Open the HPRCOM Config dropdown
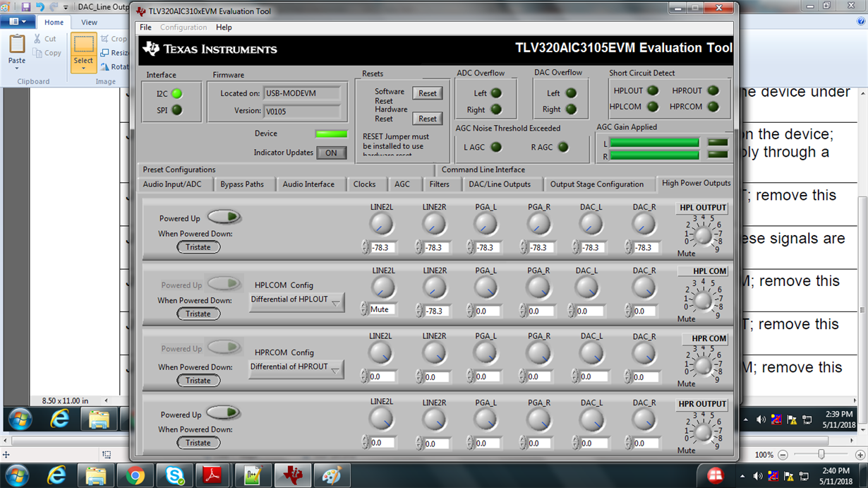The image size is (868, 488). [x=296, y=369]
